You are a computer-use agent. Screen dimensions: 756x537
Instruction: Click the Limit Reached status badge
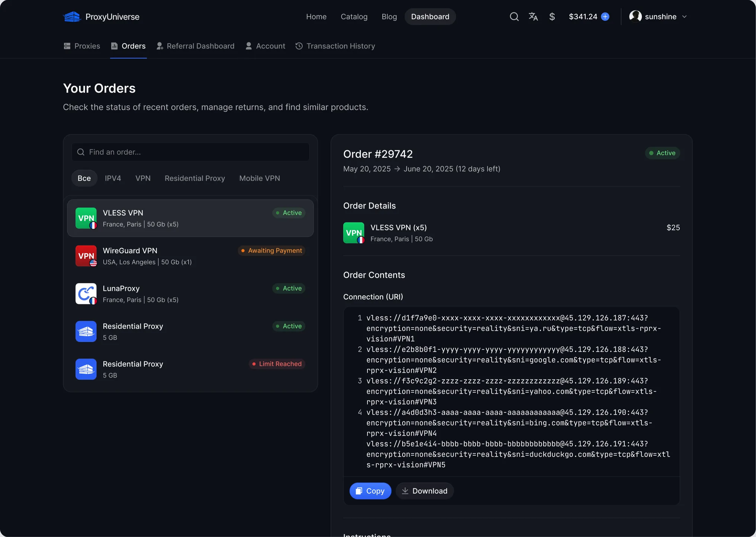pyautogui.click(x=277, y=364)
